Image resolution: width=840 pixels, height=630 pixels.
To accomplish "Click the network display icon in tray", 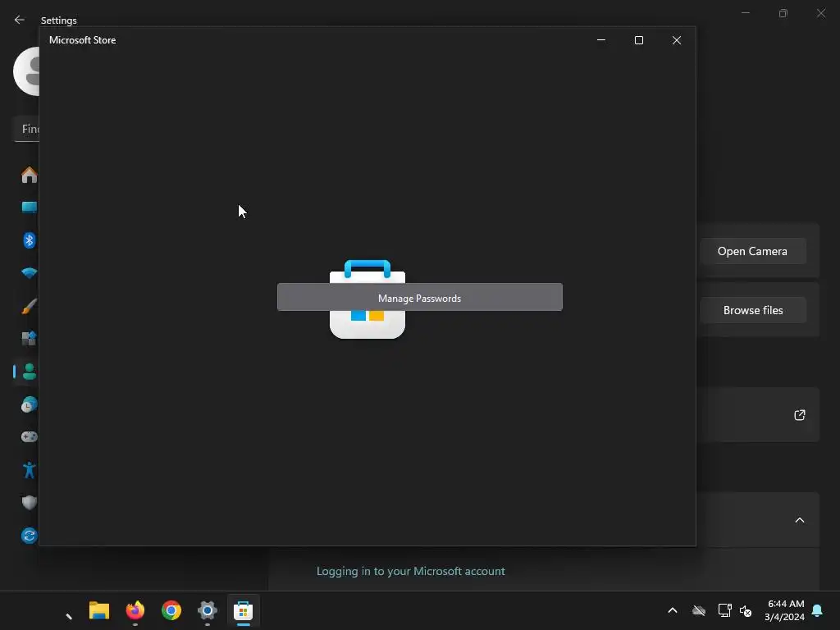I will pyautogui.click(x=725, y=610).
